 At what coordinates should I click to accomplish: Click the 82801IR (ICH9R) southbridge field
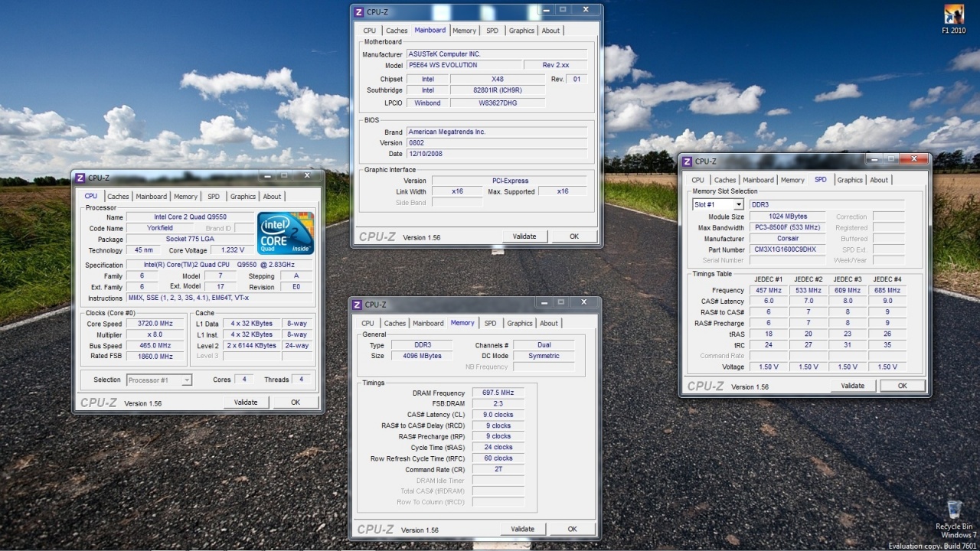(x=498, y=90)
